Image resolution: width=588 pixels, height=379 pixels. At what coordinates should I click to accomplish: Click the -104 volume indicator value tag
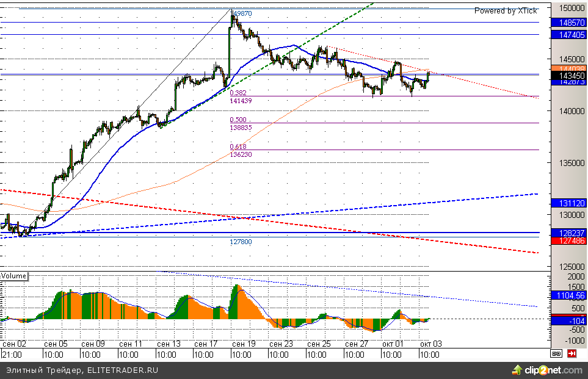click(568, 320)
